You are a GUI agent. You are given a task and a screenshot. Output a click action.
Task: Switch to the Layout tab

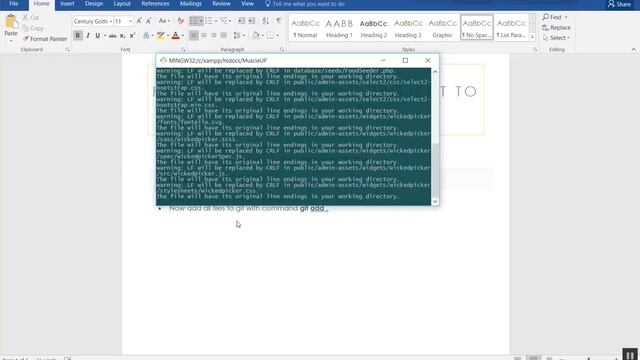coord(122,4)
